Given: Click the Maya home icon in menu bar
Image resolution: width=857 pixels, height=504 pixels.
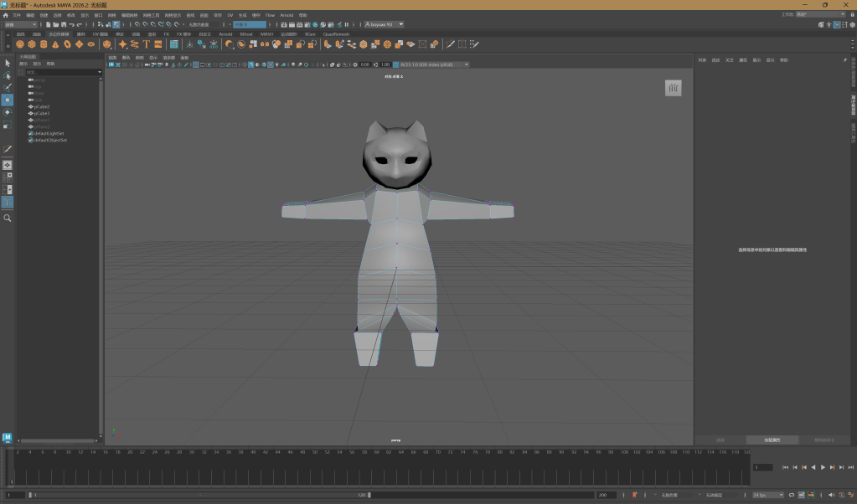Looking at the screenshot, I should 6,15.
